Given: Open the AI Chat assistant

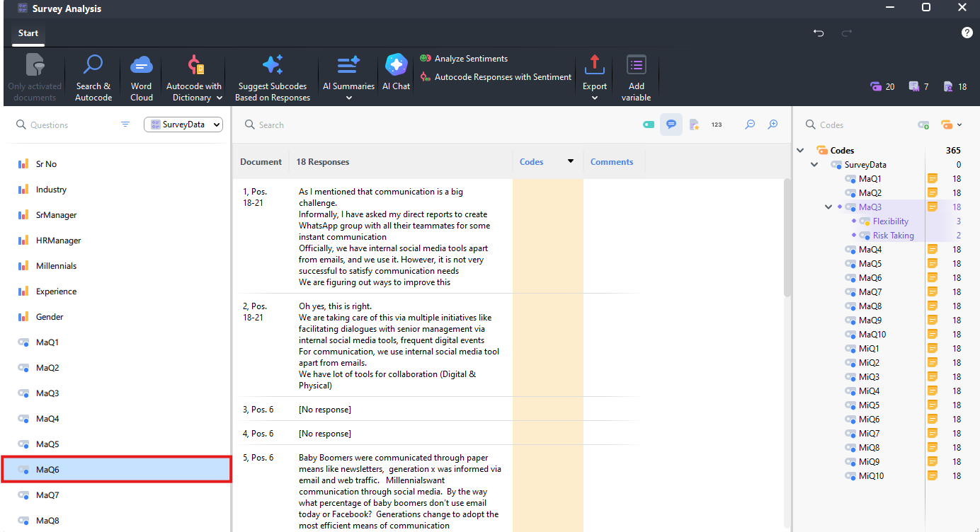Looking at the screenshot, I should [x=397, y=72].
